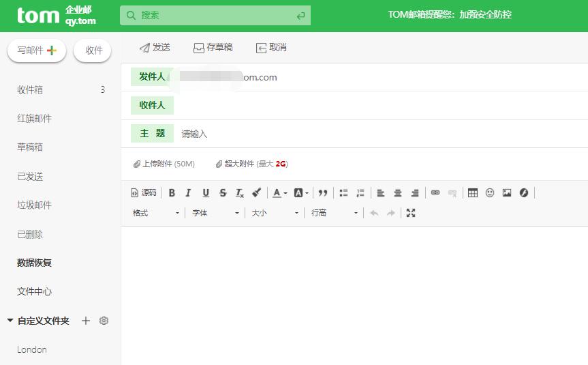The height and width of the screenshot is (365, 588).
Task: Open the 收件箱 inbox folder
Action: coord(30,90)
